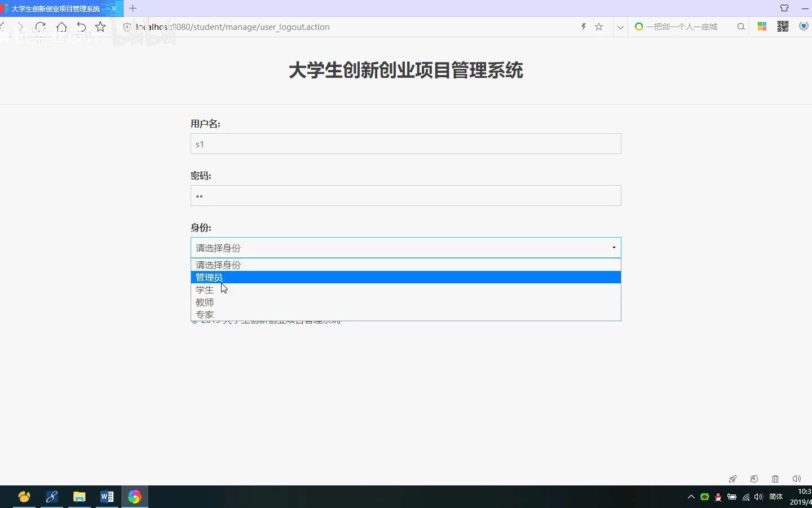Select the 管理员 option in identity list
The height and width of the screenshot is (508, 812).
(405, 277)
